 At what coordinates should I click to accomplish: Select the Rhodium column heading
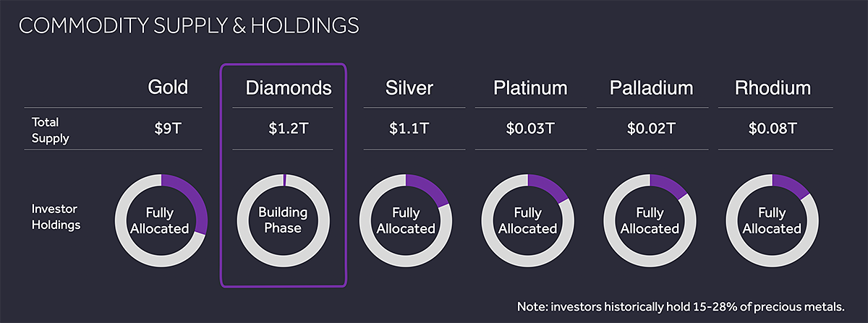point(773,88)
